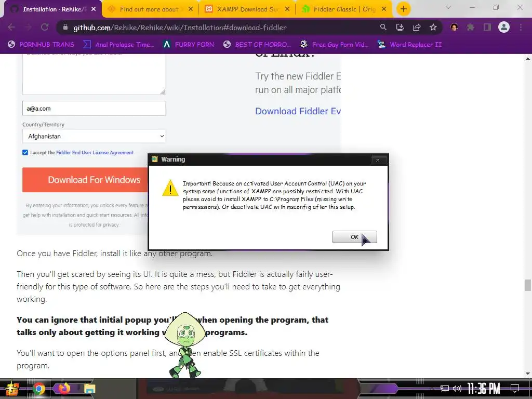Open Google Chrome from the taskbar
532x399 pixels.
click(x=38, y=389)
